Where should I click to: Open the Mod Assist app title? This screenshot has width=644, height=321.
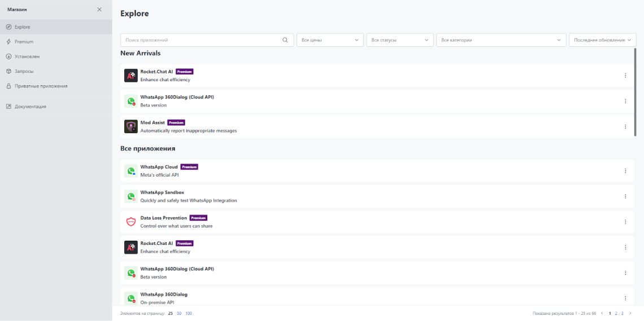153,122
